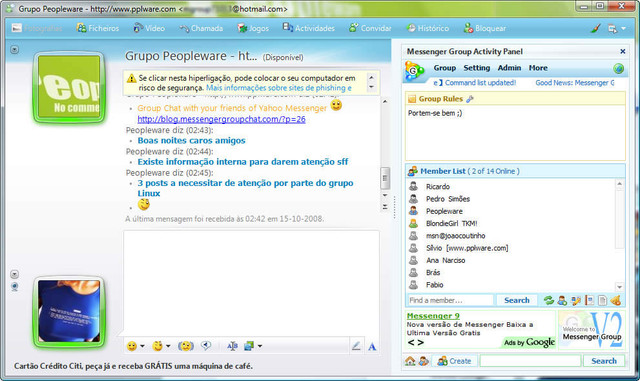Click the webcam icon below the picture arrow

click(15, 287)
